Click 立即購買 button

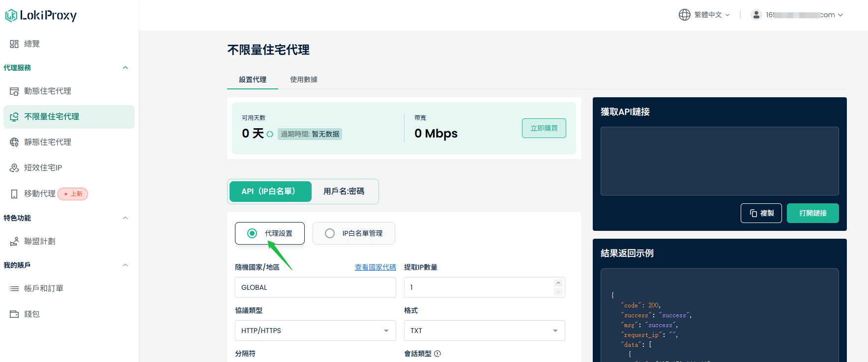coord(544,128)
